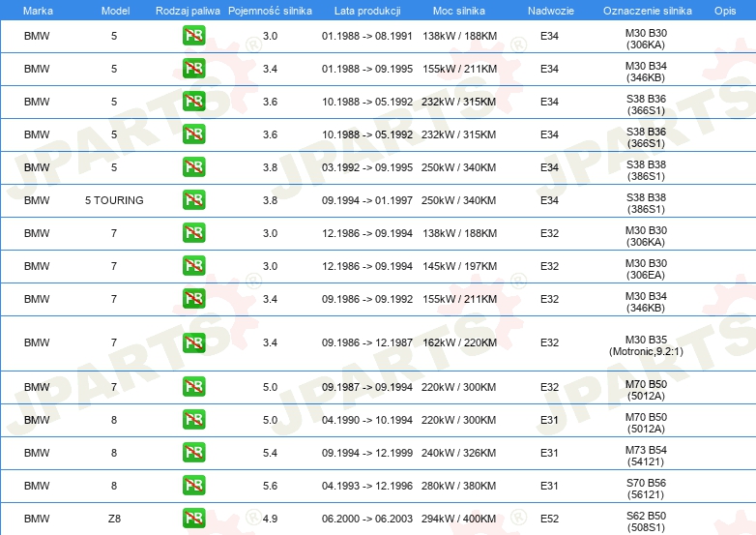The image size is (756, 535).
Task: Click the Marka column header
Action: click(38, 11)
